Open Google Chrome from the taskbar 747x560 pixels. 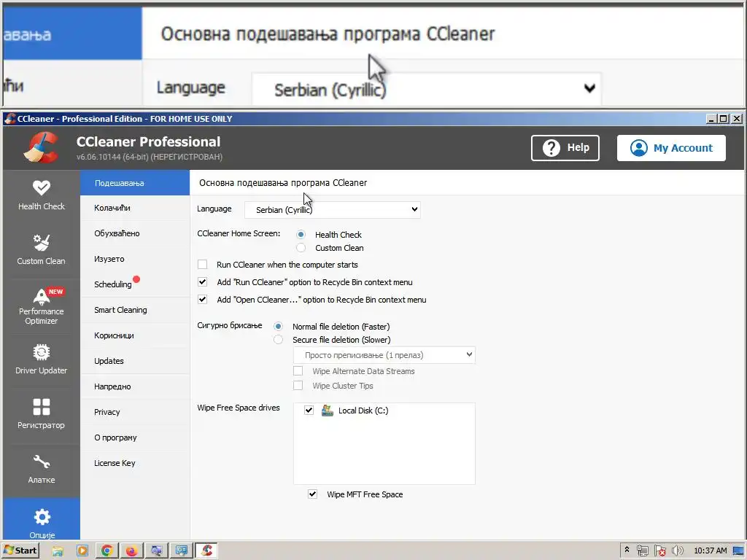(x=107, y=551)
